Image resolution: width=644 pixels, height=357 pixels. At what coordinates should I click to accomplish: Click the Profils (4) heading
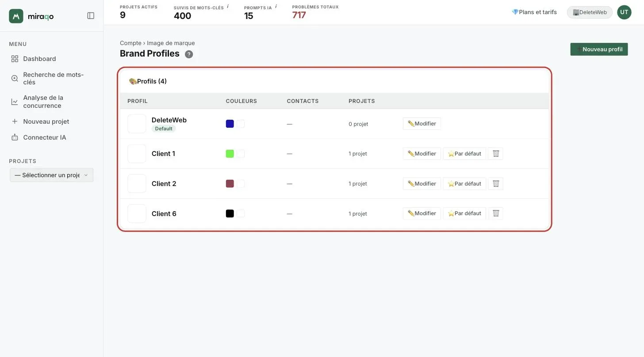(x=148, y=81)
